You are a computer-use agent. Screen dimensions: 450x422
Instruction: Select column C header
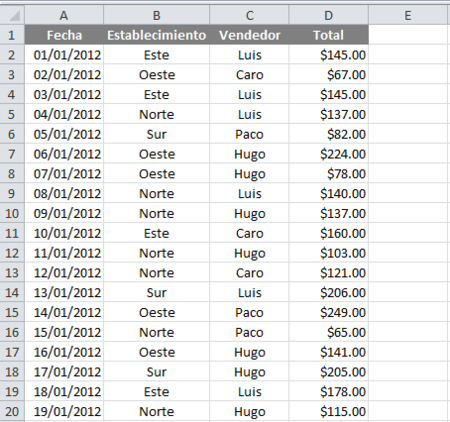click(x=249, y=15)
